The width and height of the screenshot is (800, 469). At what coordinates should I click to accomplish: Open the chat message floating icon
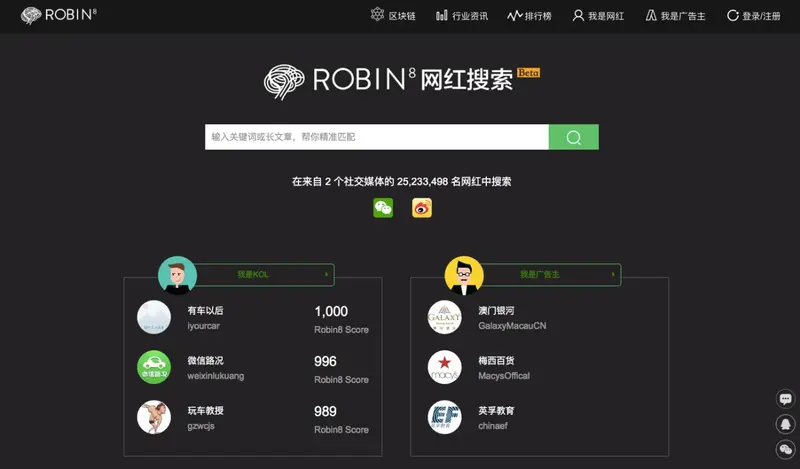pyautogui.click(x=786, y=399)
